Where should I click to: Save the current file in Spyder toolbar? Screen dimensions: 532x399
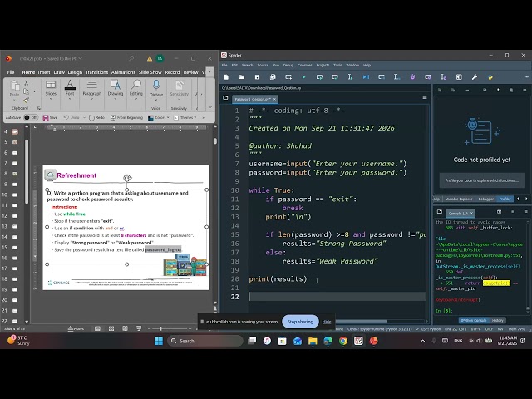pyautogui.click(x=257, y=77)
